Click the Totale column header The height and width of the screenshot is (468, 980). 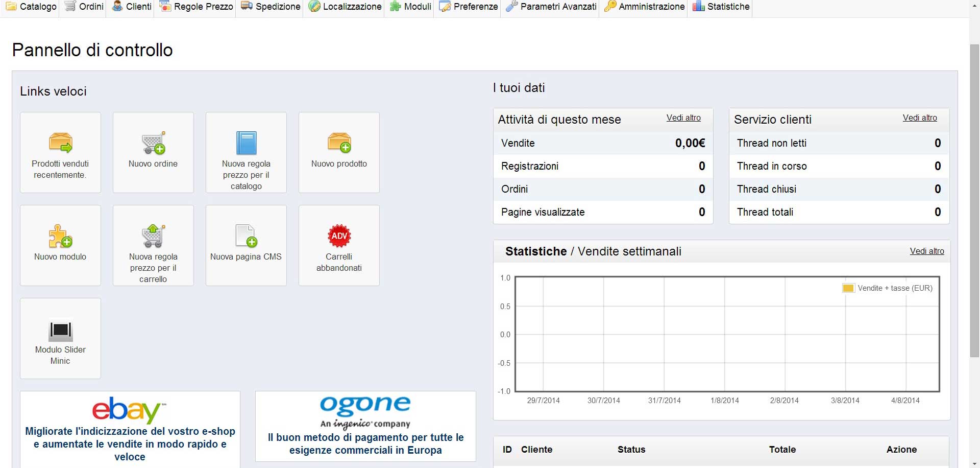point(782,450)
